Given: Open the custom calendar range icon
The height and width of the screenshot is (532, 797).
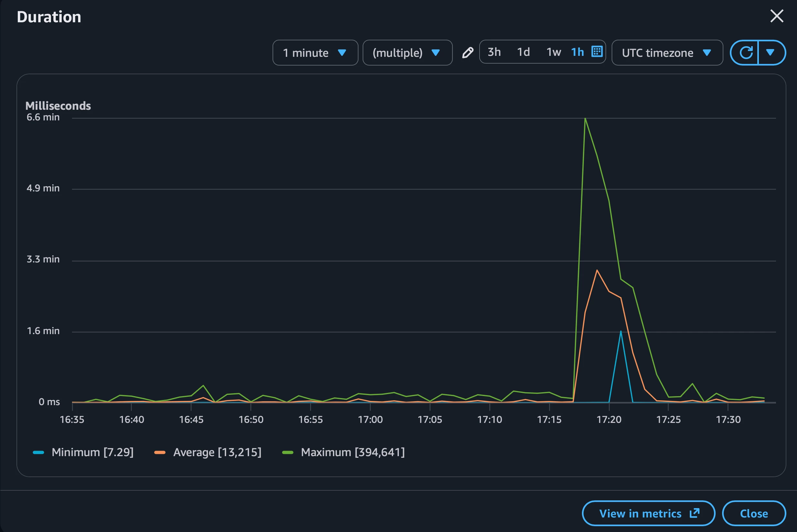Looking at the screenshot, I should point(597,52).
